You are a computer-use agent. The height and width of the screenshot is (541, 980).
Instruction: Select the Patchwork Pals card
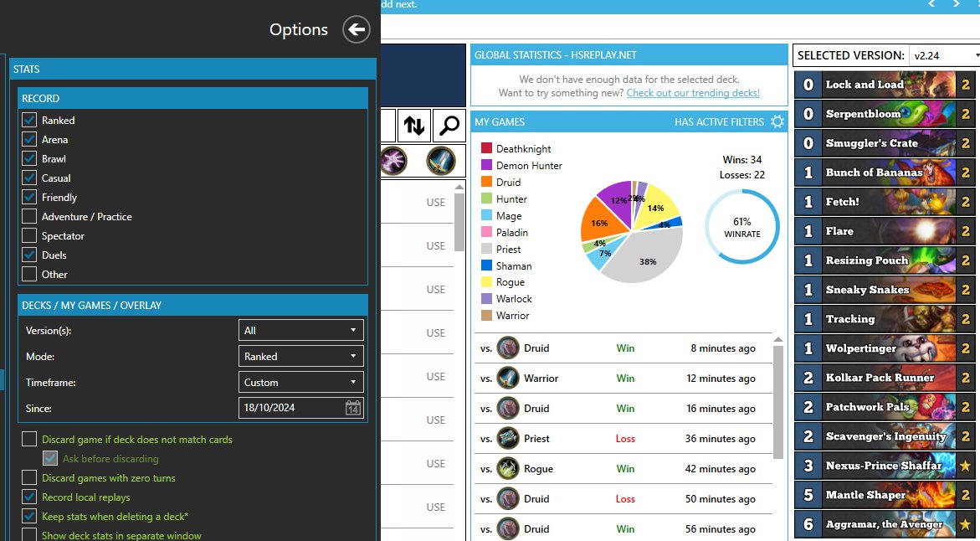tap(885, 407)
